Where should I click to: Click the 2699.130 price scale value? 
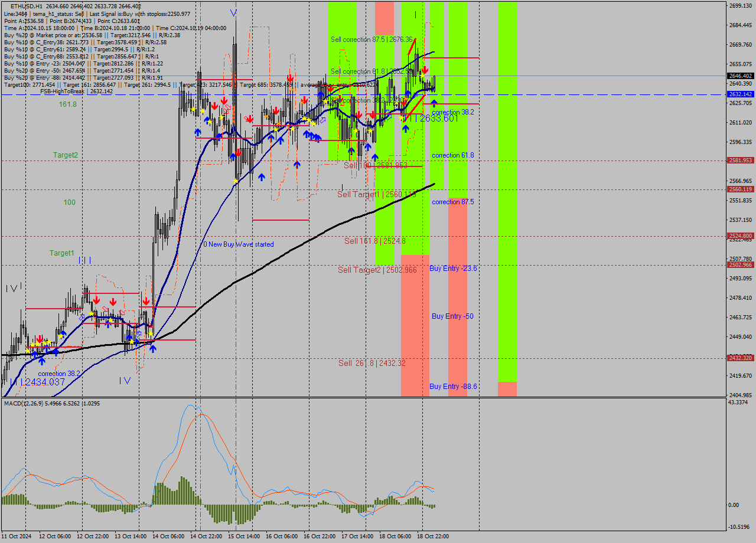[741, 6]
